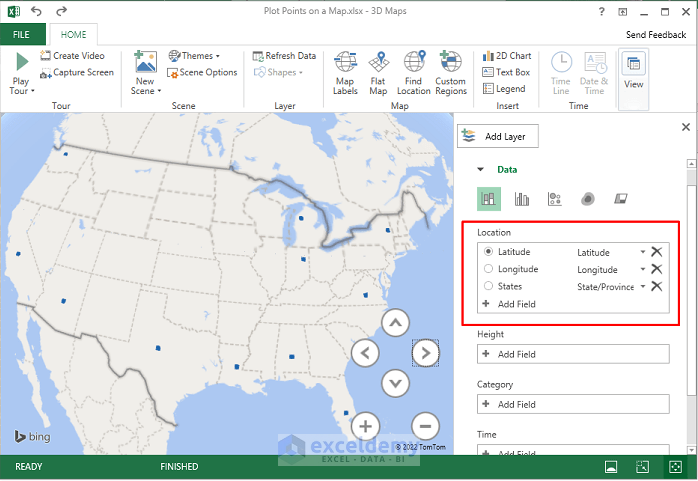Image resolution: width=698 pixels, height=481 pixels.
Task: Click the middle status bar view icon
Action: pos(642,467)
